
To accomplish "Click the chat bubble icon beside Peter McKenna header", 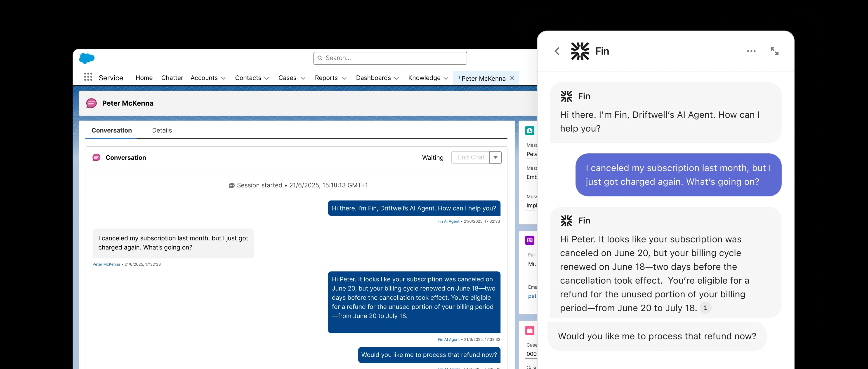I will pyautogui.click(x=91, y=103).
